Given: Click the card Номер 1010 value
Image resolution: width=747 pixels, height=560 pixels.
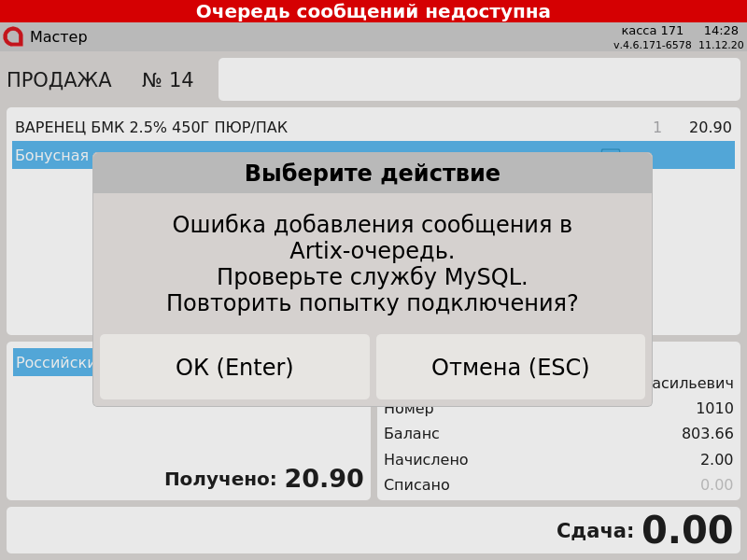Looking at the screenshot, I should (714, 409).
